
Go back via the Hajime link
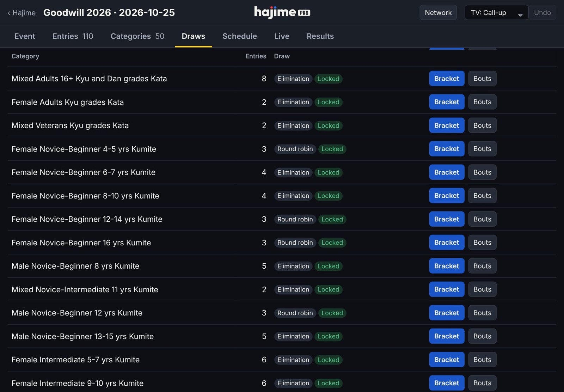(x=22, y=13)
